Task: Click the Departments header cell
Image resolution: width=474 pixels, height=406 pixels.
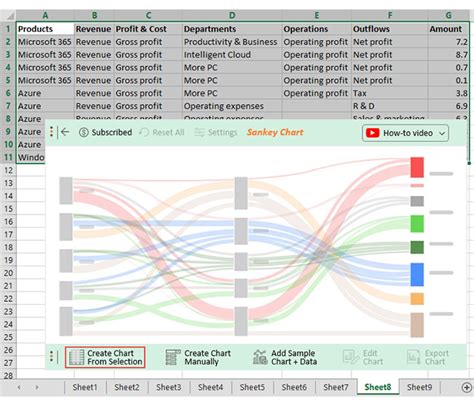Action: tap(232, 29)
